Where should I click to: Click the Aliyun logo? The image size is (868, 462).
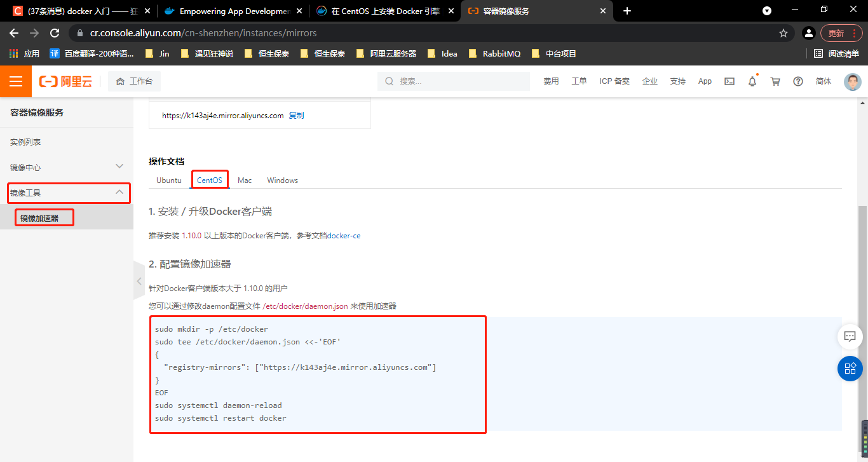[65, 81]
